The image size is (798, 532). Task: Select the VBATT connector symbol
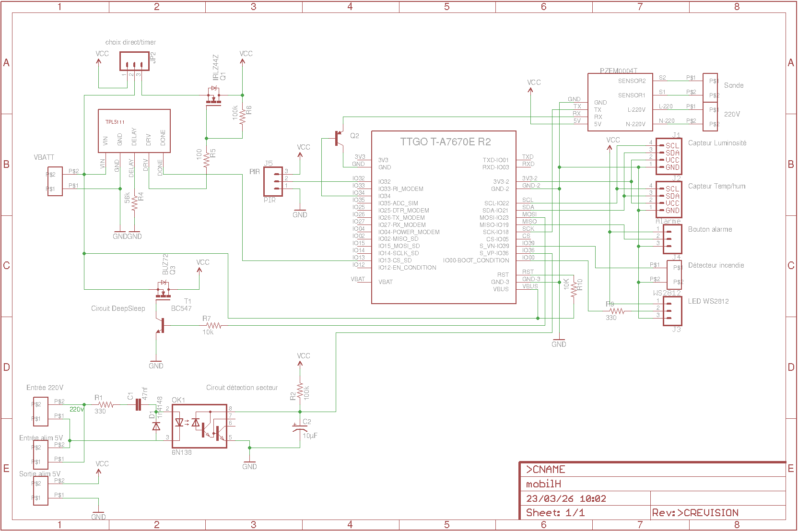coord(55,181)
